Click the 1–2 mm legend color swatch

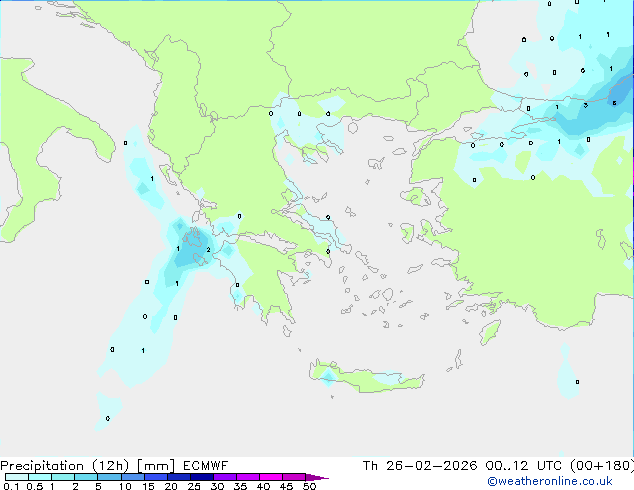[x=63, y=477]
